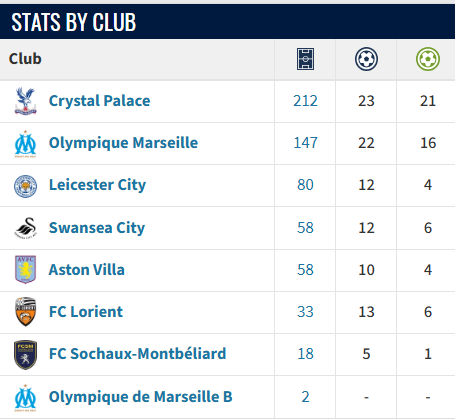The image size is (455, 420).
Task: Click Olympique Marseille's 147 appearances number
Action: tap(305, 143)
